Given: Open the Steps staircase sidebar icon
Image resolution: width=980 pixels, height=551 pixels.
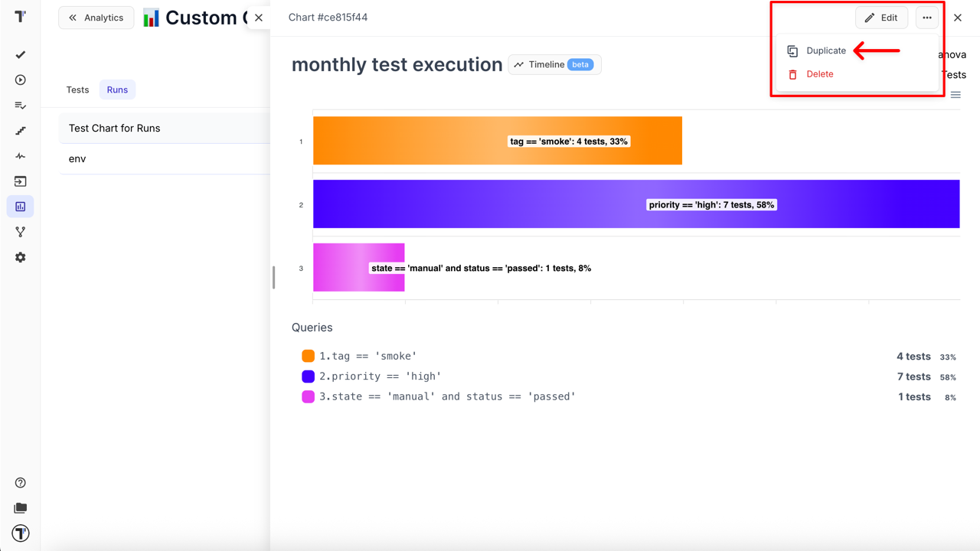Looking at the screenshot, I should click(21, 131).
